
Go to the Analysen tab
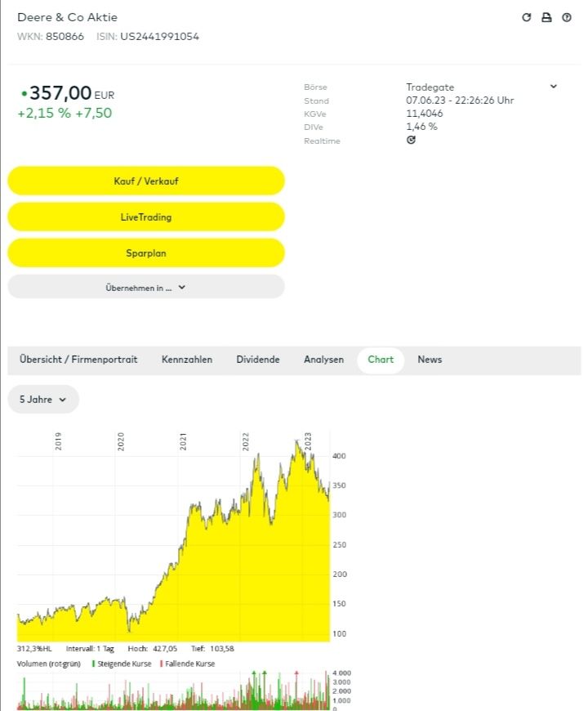323,360
